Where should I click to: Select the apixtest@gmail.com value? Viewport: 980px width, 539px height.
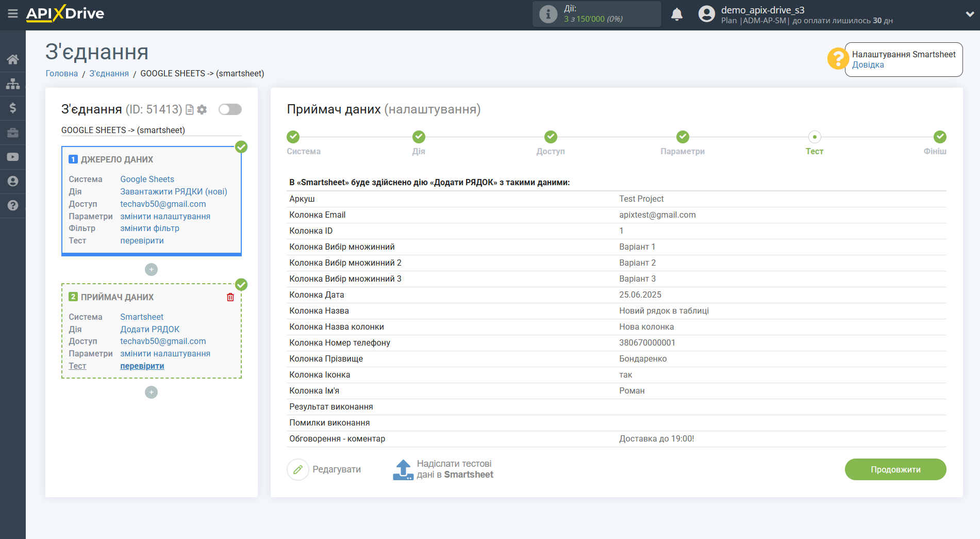point(657,215)
